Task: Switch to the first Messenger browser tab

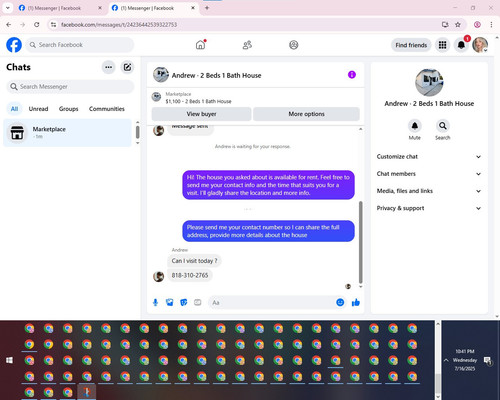Action: pyautogui.click(x=60, y=8)
